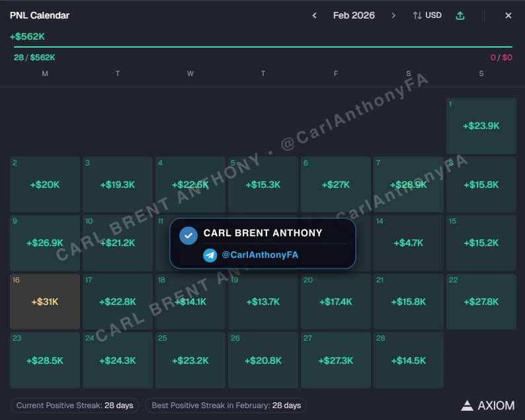Screen dimensions: 525x420
Task: Click the M weekday column header
Action: [45, 73]
